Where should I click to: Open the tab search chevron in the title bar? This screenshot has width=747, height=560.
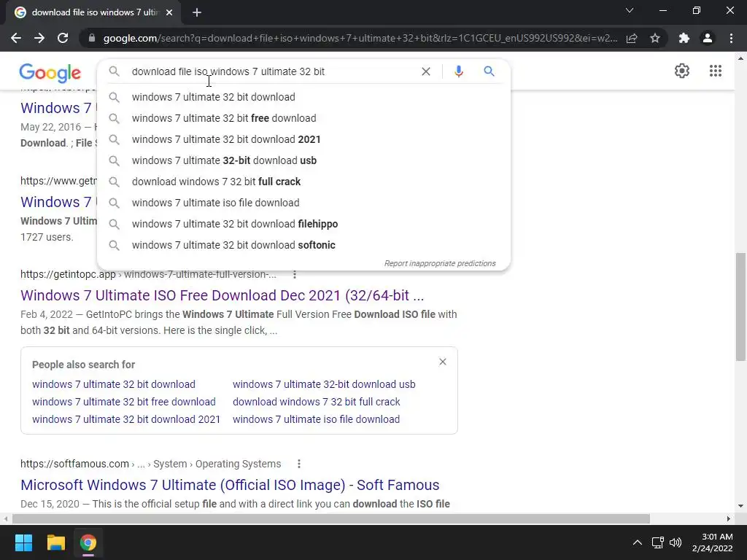click(630, 10)
